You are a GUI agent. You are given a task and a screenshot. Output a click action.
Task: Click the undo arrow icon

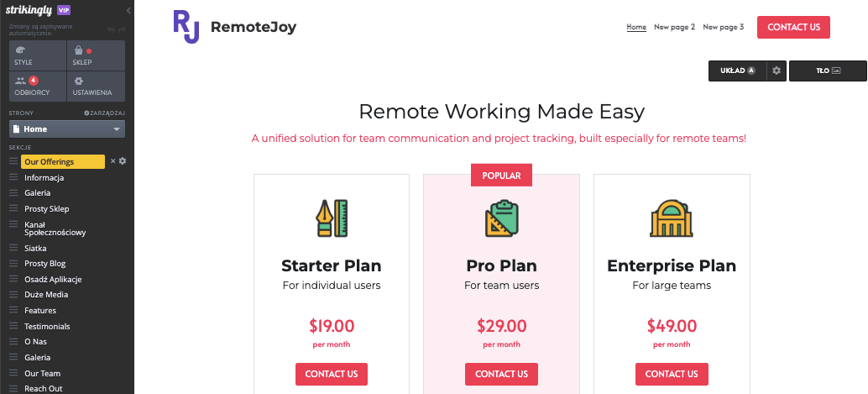tap(111, 30)
